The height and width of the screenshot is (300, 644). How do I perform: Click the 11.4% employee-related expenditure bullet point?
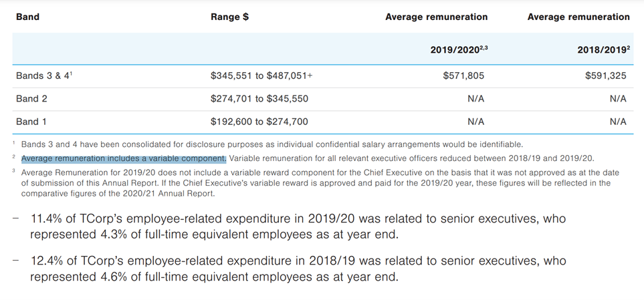pos(297,227)
